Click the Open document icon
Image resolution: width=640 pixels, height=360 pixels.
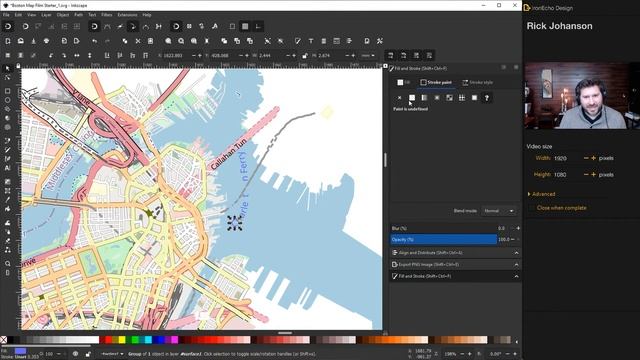(20, 41)
